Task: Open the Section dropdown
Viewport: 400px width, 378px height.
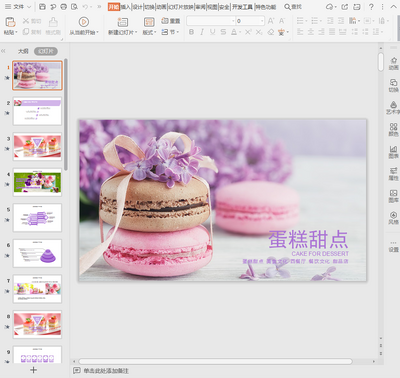Action: [x=170, y=32]
